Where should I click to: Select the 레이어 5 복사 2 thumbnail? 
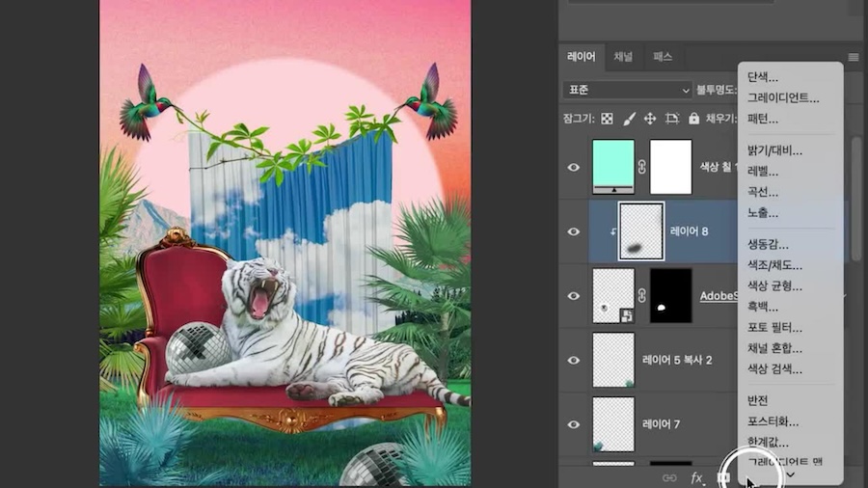coord(613,360)
